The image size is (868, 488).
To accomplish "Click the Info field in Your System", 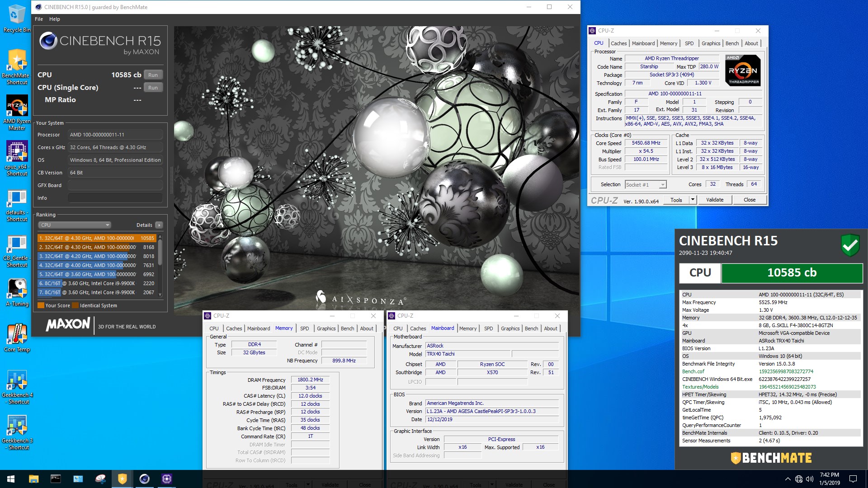I will [115, 198].
